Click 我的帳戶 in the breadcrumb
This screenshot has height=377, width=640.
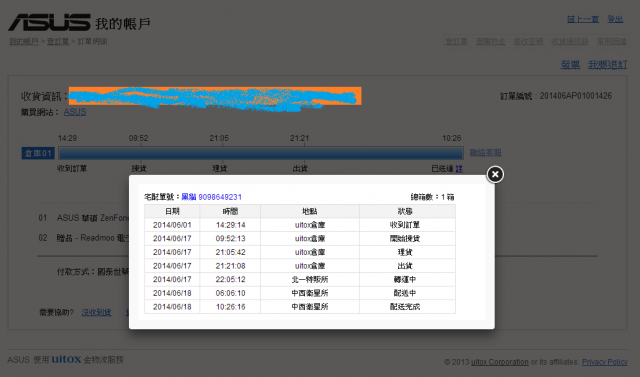(x=24, y=42)
